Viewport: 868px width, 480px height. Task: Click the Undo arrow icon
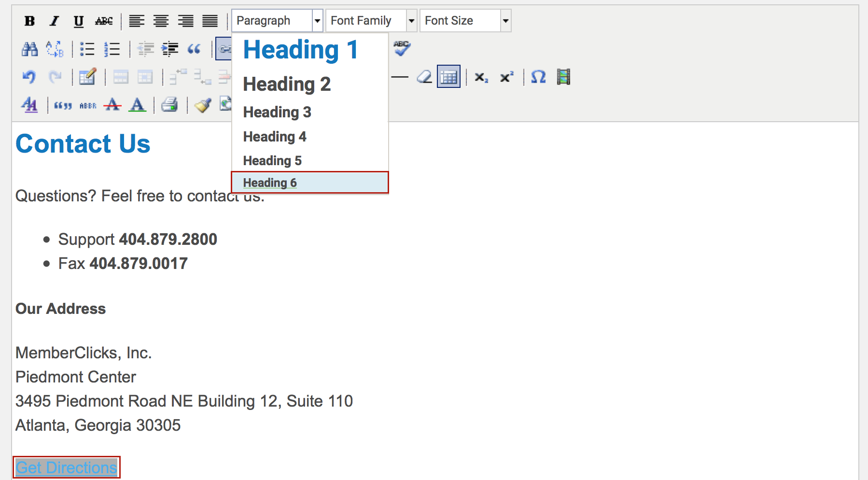pyautogui.click(x=29, y=77)
